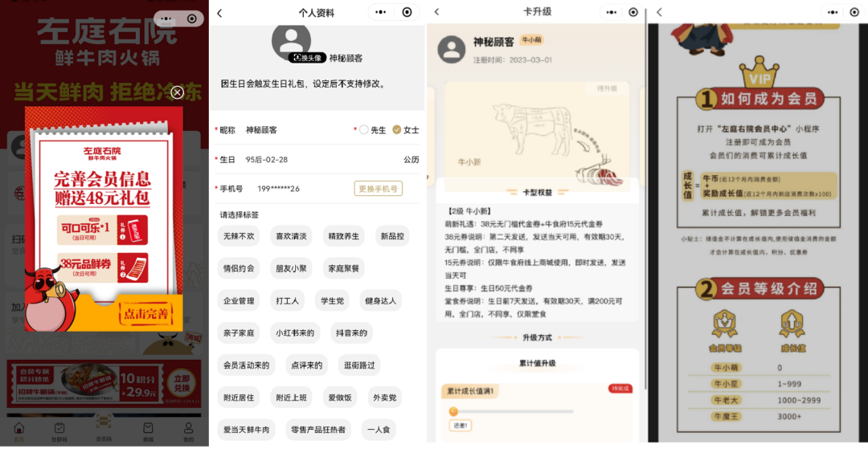Screen dimensions: 868x449
Task: Choose the 亲子家庭 tag
Action: (x=239, y=333)
